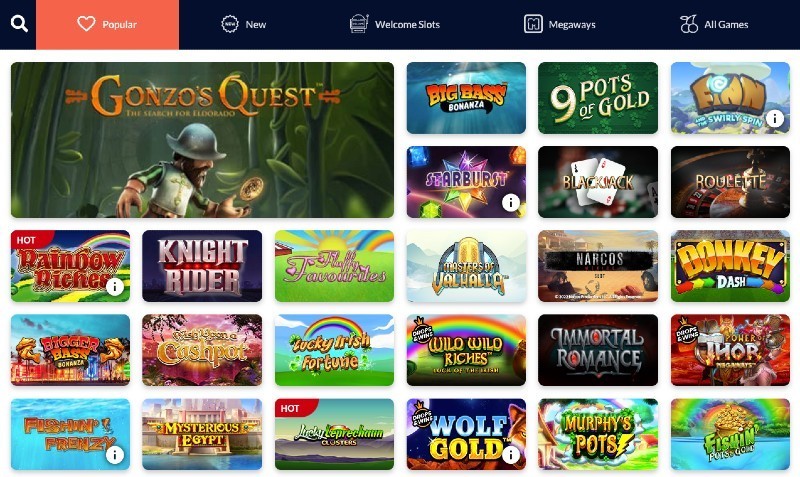The width and height of the screenshot is (800, 477).
Task: Open info icon on Fishin' Frenzy tile
Action: click(x=115, y=454)
